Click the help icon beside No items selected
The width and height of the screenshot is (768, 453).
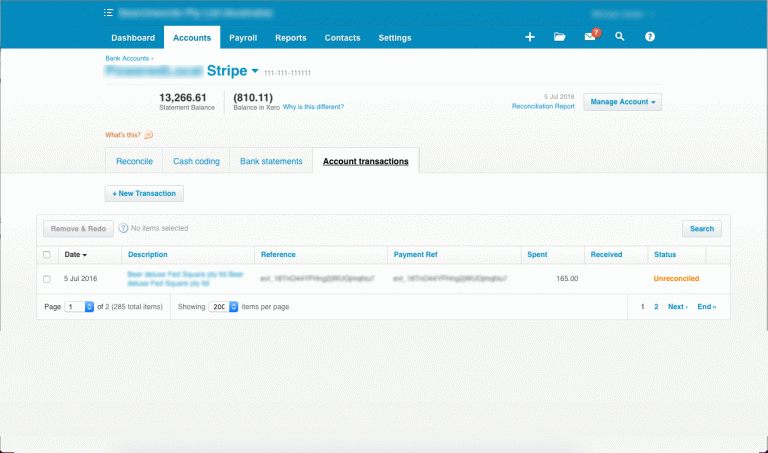(124, 229)
